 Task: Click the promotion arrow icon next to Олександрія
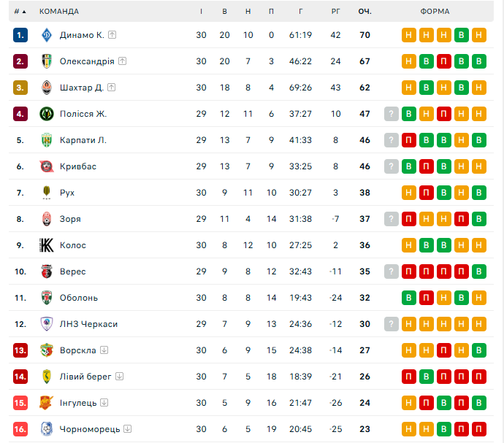coord(122,61)
